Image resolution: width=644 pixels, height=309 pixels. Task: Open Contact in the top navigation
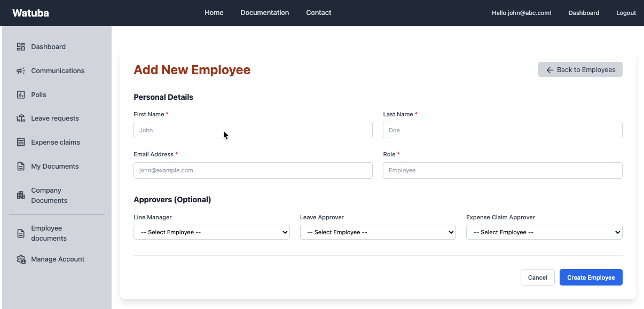[x=319, y=13]
